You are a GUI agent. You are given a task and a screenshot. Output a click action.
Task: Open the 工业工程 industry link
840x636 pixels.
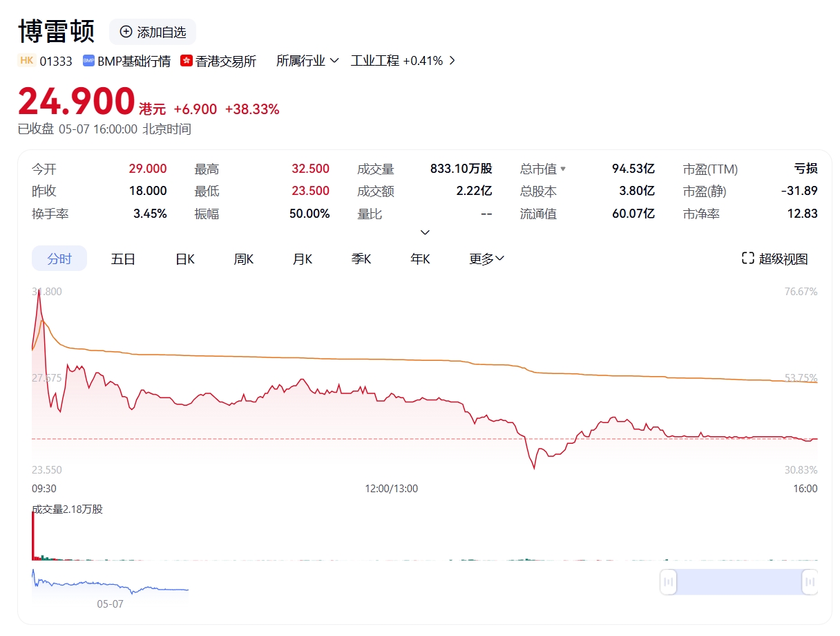[375, 61]
